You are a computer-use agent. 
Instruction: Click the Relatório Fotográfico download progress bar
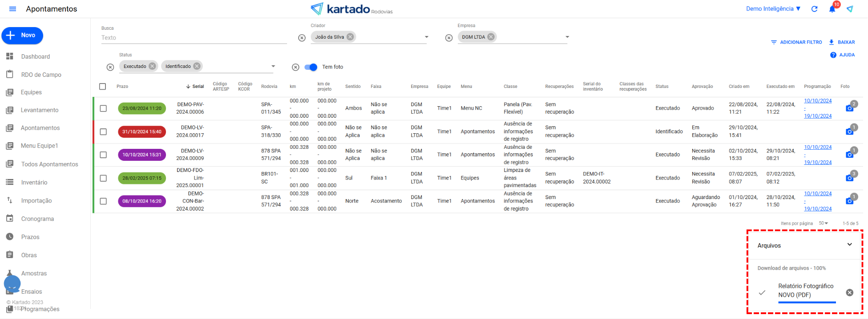coord(807,303)
